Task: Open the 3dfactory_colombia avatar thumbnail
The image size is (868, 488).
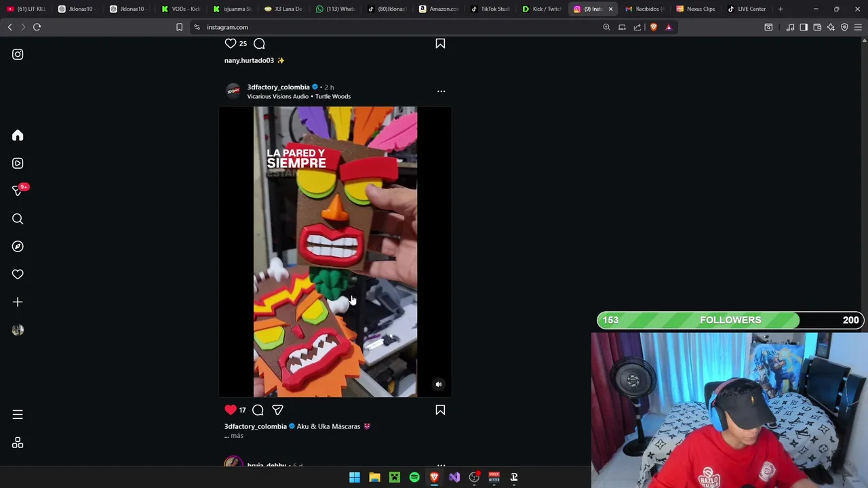Action: tap(233, 91)
